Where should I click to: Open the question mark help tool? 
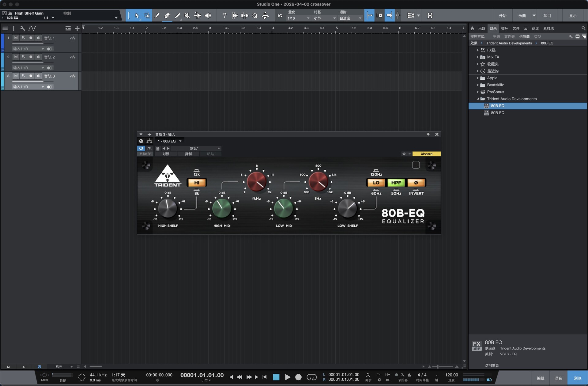(x=224, y=16)
